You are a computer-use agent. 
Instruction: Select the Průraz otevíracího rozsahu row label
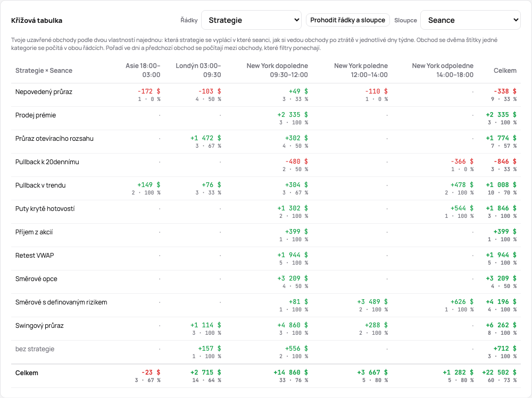click(x=54, y=139)
